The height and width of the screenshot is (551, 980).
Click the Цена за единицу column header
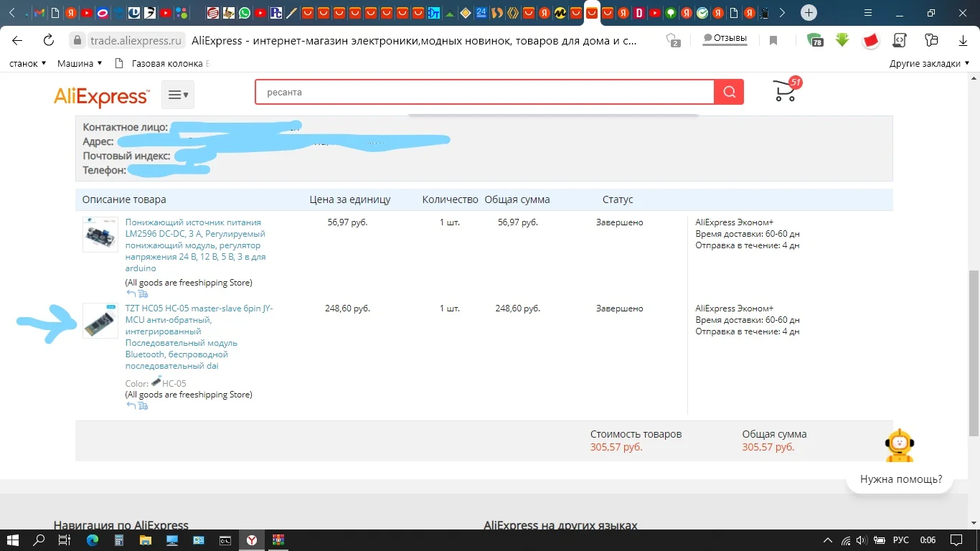pyautogui.click(x=350, y=199)
